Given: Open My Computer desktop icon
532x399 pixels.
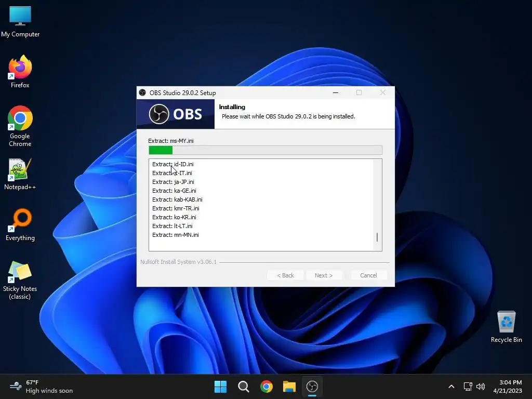Looking at the screenshot, I should pyautogui.click(x=20, y=21).
